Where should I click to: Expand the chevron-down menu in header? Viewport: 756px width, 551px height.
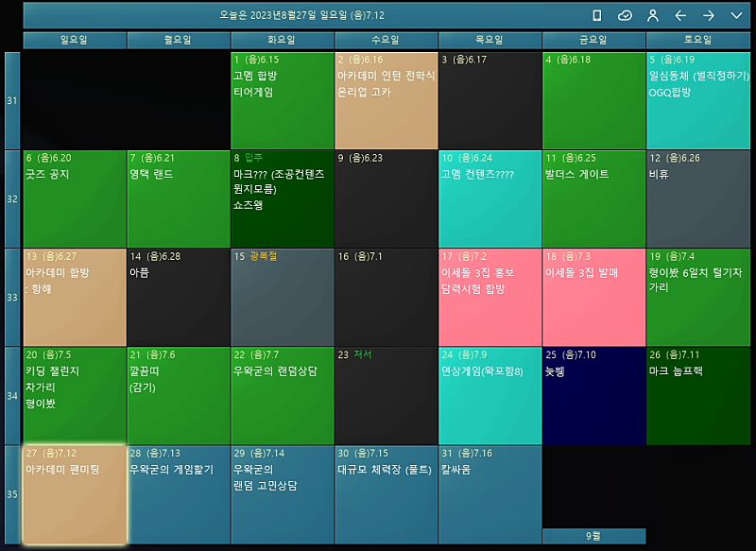(x=736, y=16)
